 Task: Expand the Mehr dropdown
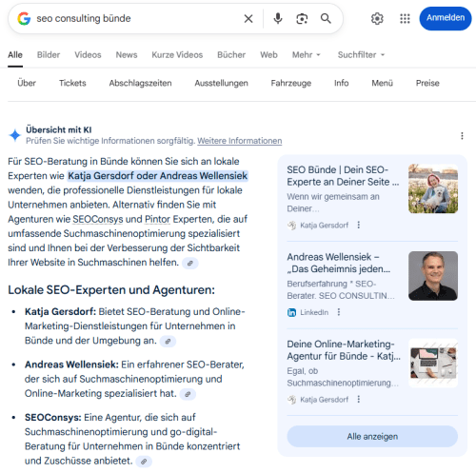[307, 55]
